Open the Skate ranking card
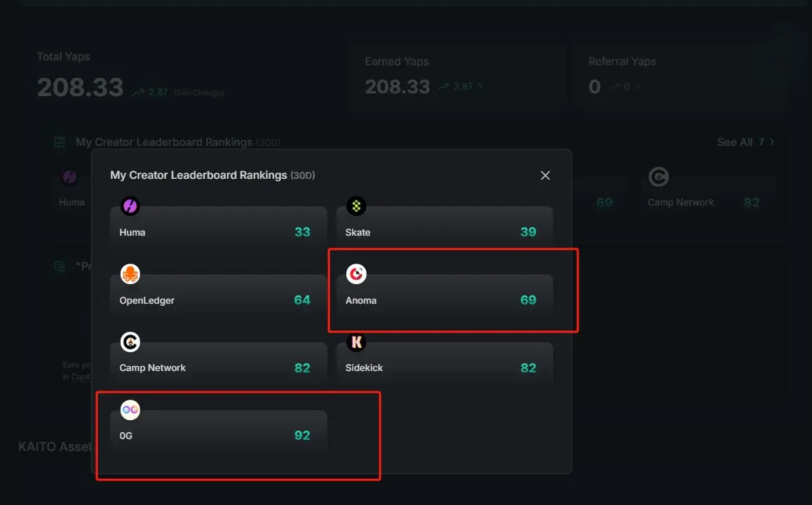Image resolution: width=812 pixels, height=505 pixels. point(445,227)
